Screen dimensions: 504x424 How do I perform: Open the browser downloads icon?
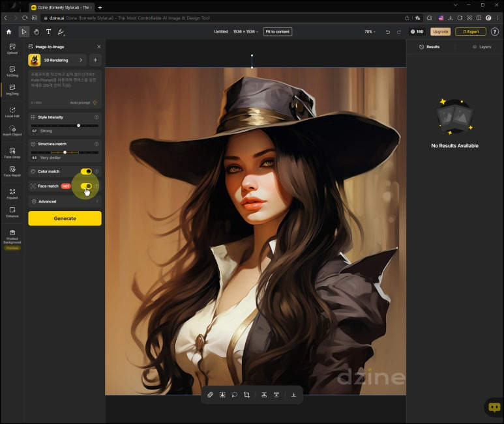click(451, 18)
